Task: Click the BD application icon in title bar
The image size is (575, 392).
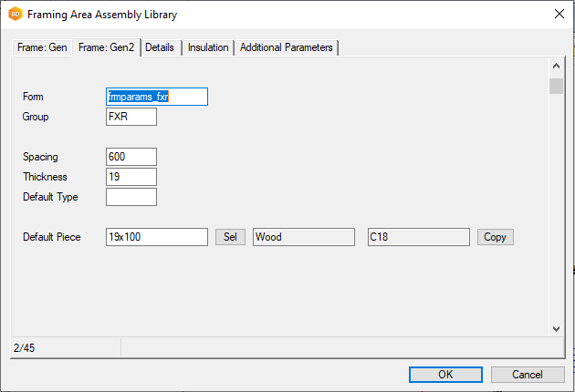Action: pyautogui.click(x=15, y=15)
